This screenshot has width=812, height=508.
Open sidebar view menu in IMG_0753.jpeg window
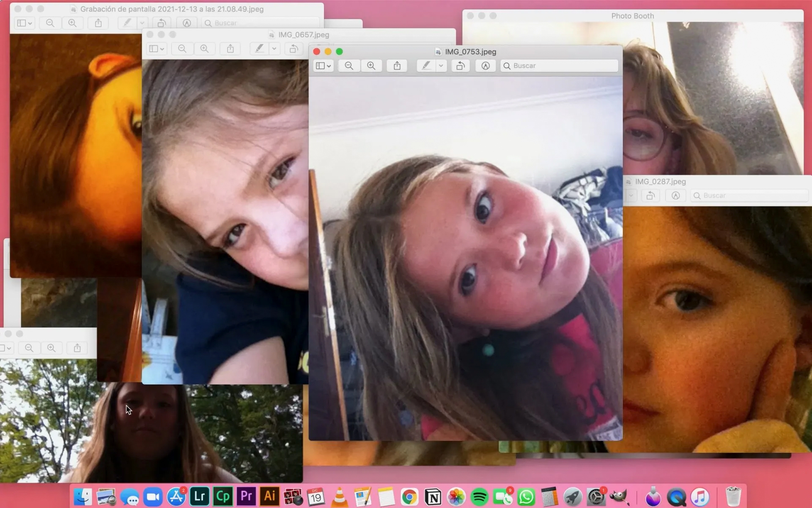click(324, 66)
